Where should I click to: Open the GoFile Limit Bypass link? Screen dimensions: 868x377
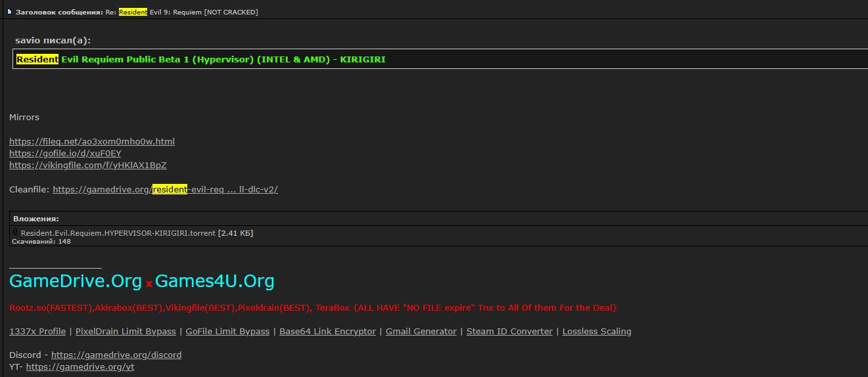pyautogui.click(x=227, y=332)
